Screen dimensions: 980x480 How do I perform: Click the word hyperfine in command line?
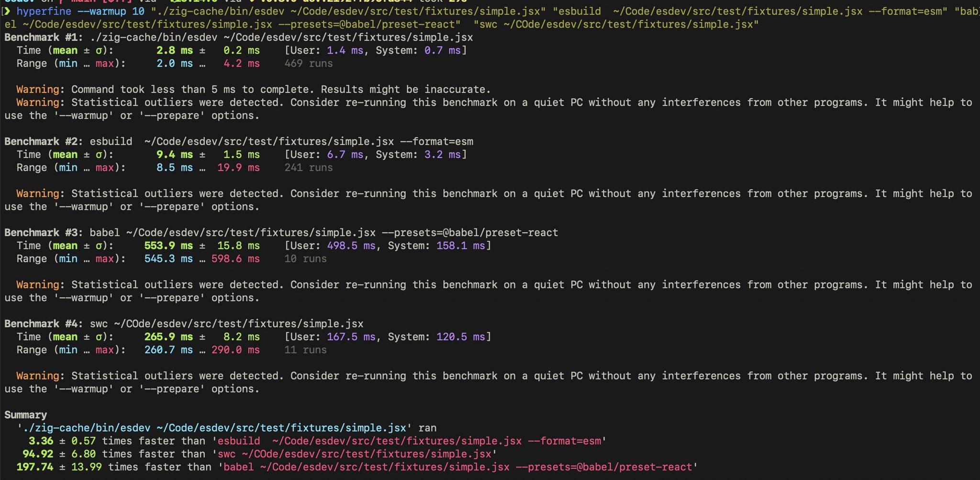44,11
